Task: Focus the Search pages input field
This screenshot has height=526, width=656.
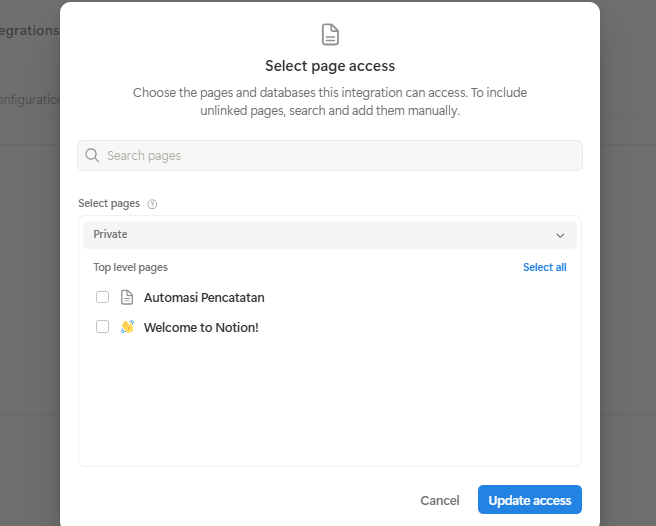Action: 340,156
